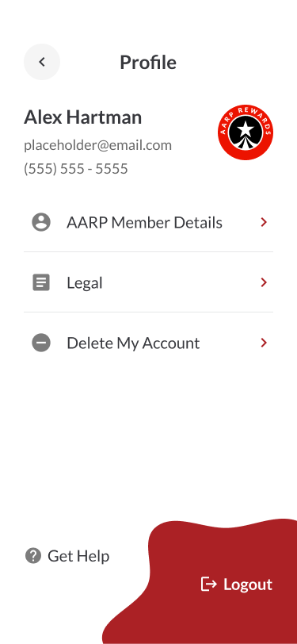Click the Profile page title
Image resolution: width=297 pixels, height=644 pixels.
pos(148,62)
